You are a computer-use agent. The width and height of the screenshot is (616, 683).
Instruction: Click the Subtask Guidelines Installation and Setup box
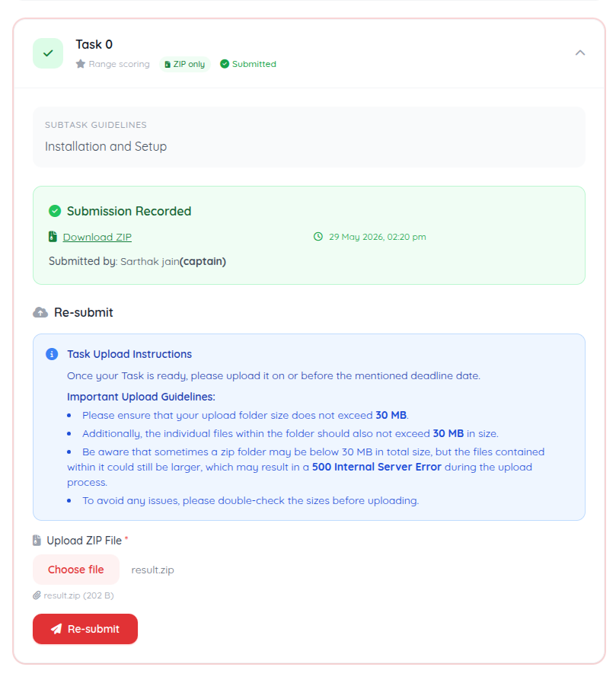point(309,137)
